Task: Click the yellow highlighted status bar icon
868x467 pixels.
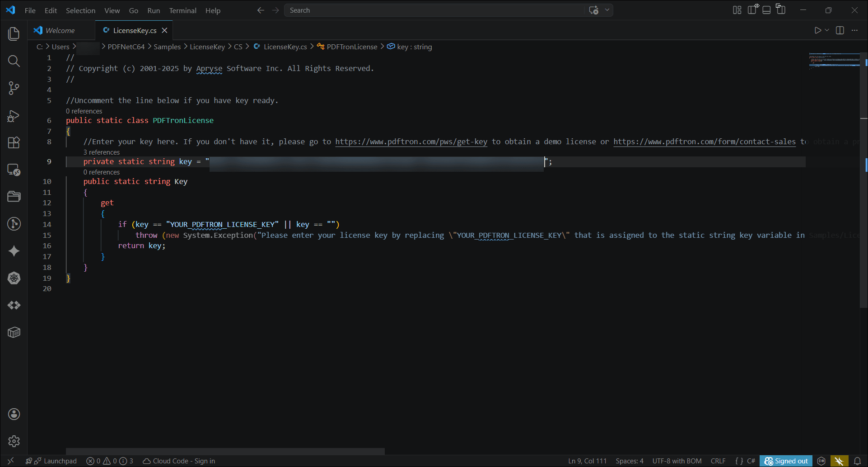Action: [839, 461]
